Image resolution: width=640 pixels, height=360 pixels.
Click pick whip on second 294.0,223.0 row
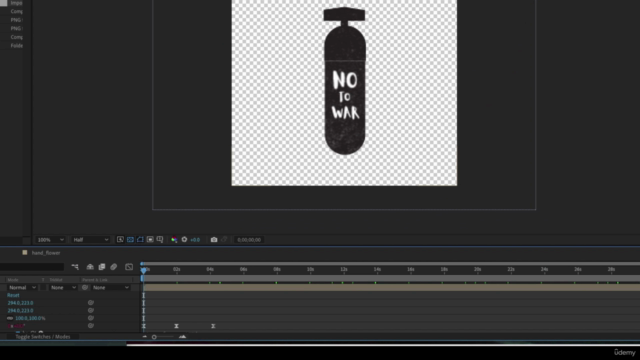(x=91, y=310)
